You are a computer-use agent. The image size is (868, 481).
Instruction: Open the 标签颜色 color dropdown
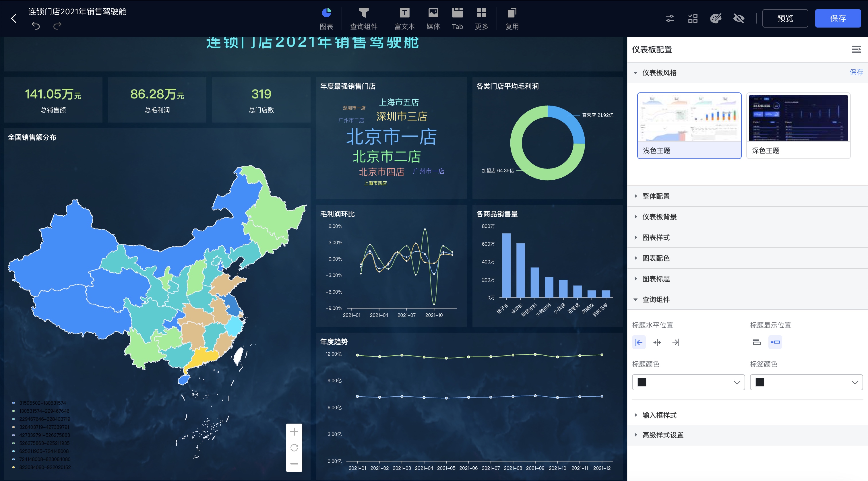click(806, 382)
